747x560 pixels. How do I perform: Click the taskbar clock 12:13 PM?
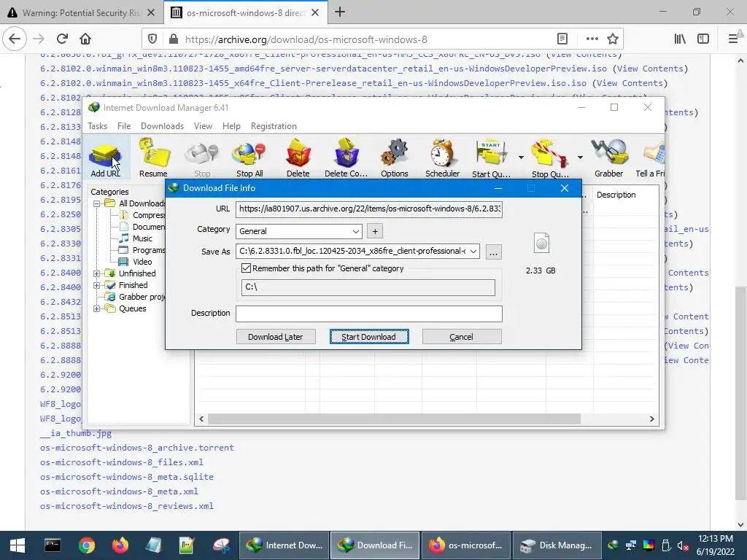[x=715, y=539]
